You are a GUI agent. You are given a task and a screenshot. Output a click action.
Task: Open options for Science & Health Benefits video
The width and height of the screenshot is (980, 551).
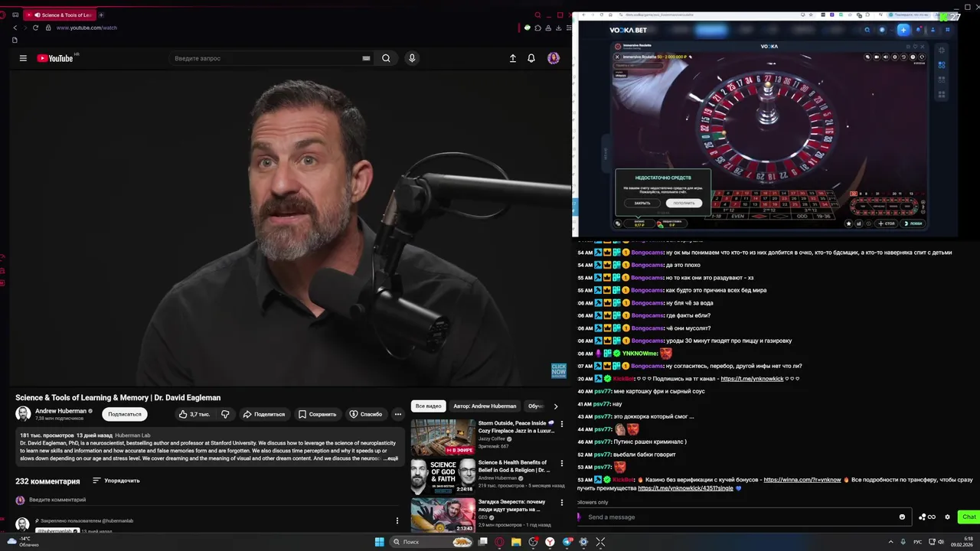[561, 464]
